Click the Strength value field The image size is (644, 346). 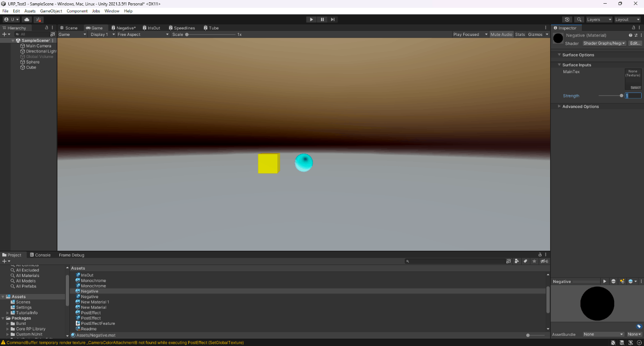(633, 96)
